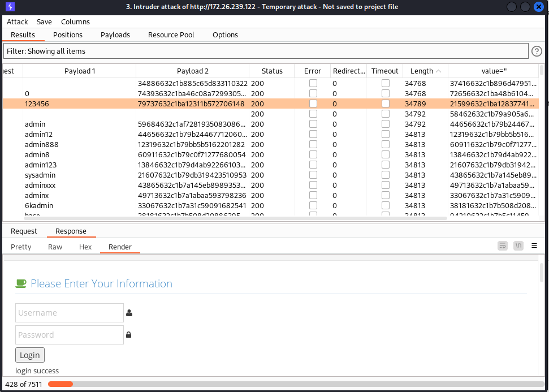Select the Response tab
This screenshot has height=392, width=549.
click(71, 231)
